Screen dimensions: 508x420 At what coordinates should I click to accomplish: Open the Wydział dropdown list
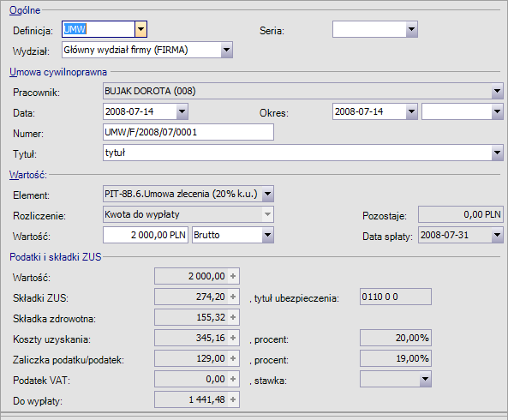pos(226,50)
